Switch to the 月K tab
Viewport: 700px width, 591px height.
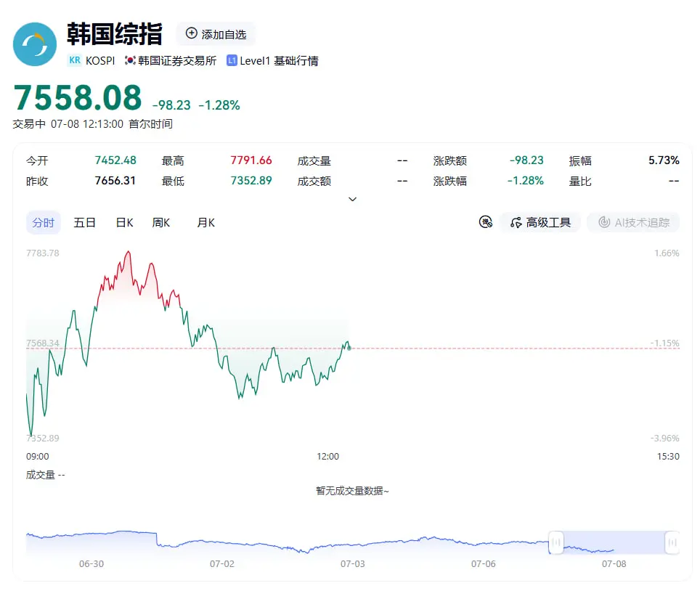pyautogui.click(x=205, y=222)
